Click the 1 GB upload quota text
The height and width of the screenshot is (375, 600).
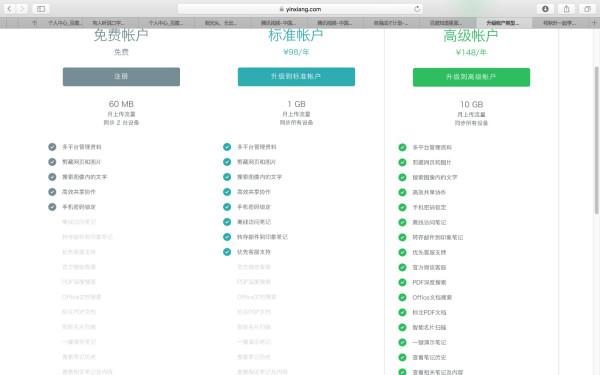pyautogui.click(x=296, y=104)
